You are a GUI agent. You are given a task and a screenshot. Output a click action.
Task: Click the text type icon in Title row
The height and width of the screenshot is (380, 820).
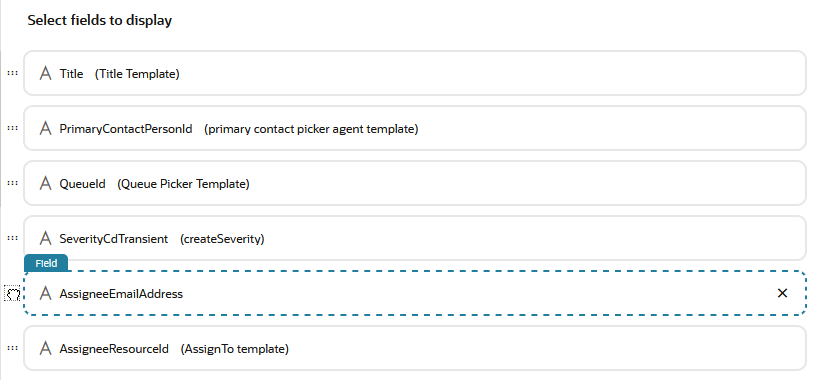[46, 73]
